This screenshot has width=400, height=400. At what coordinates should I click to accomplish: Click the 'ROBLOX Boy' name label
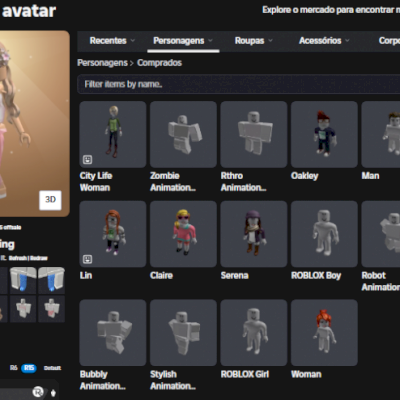[x=316, y=275]
